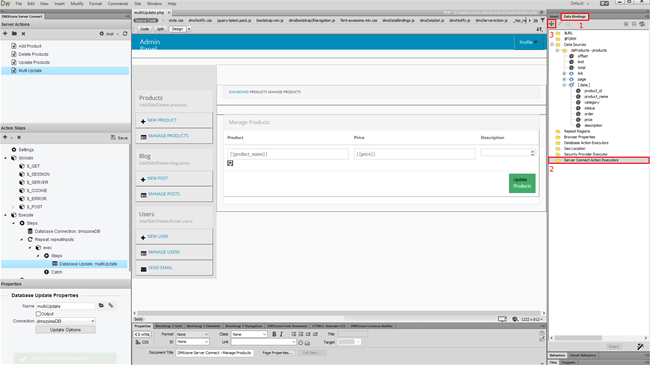
Task: Click the folder icon next to Name field
Action: point(101,306)
